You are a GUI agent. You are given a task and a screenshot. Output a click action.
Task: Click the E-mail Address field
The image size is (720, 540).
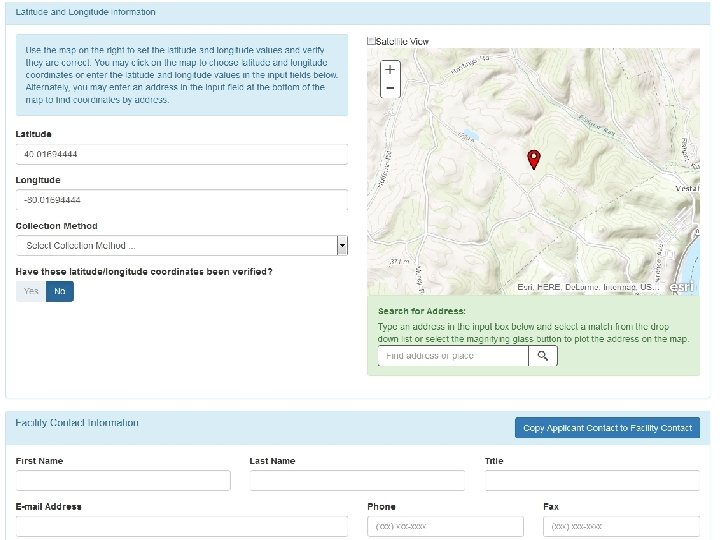click(x=181, y=527)
